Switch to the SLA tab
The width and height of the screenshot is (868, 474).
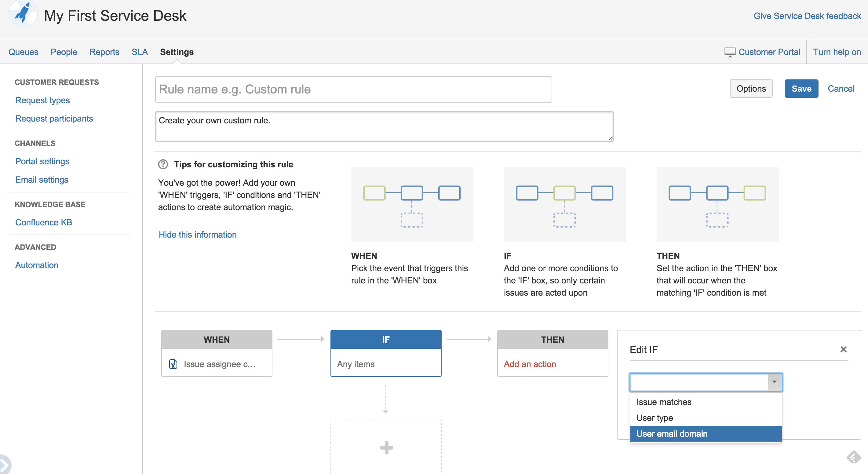coord(140,52)
